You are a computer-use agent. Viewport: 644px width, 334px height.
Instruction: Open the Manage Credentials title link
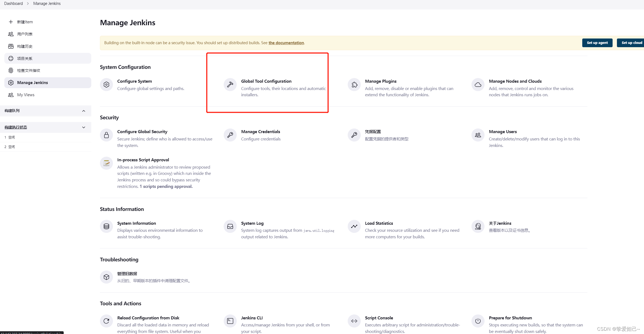click(261, 131)
